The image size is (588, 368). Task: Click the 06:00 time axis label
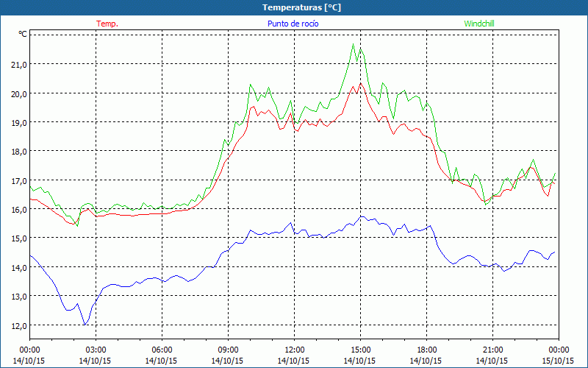click(162, 350)
